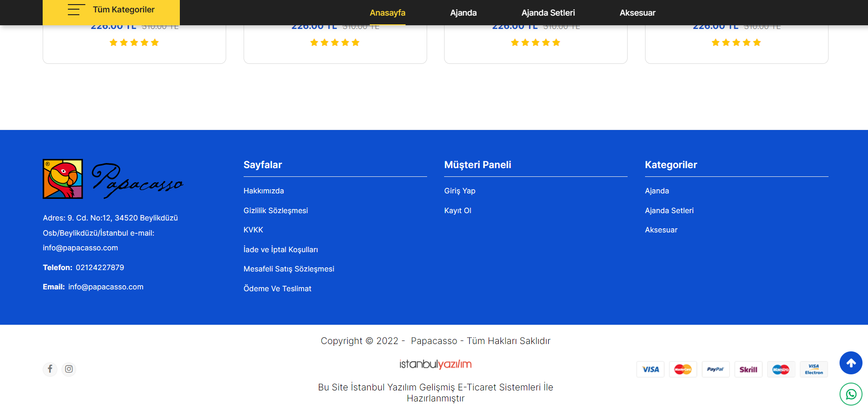868x412 pixels.
Task: Open Mesafeli Satış Sözleşmesi link
Action: tap(289, 269)
